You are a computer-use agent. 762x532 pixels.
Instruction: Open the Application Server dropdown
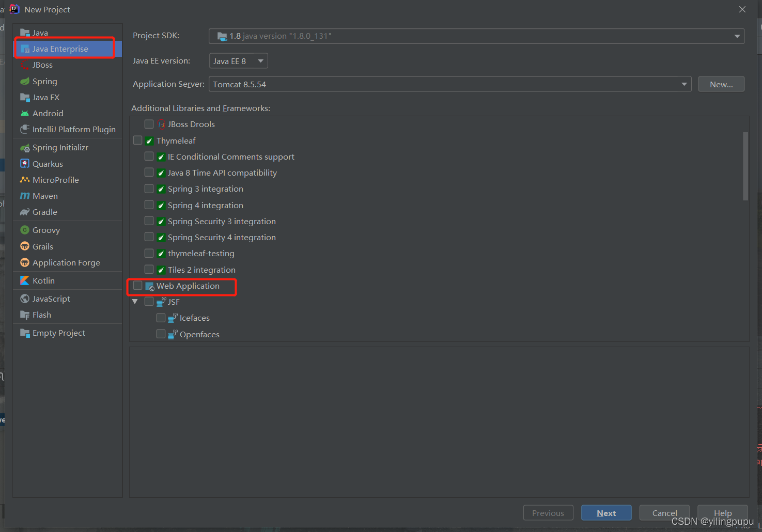click(x=450, y=84)
